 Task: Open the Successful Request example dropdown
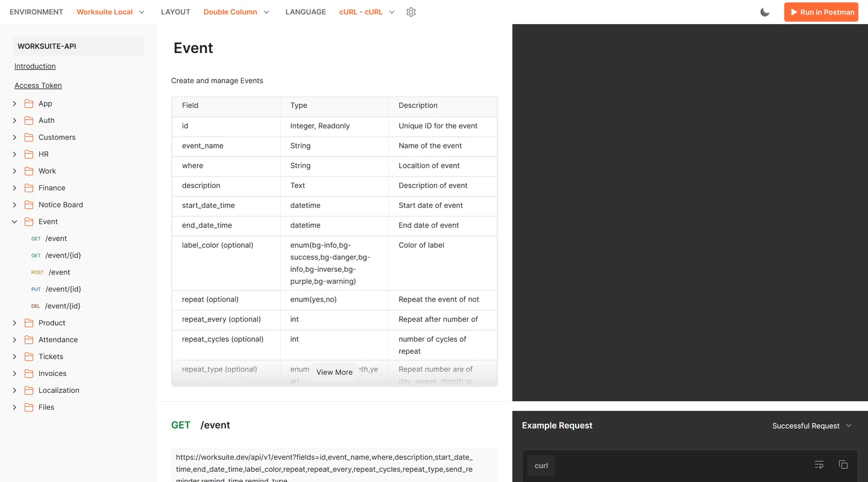click(x=812, y=426)
